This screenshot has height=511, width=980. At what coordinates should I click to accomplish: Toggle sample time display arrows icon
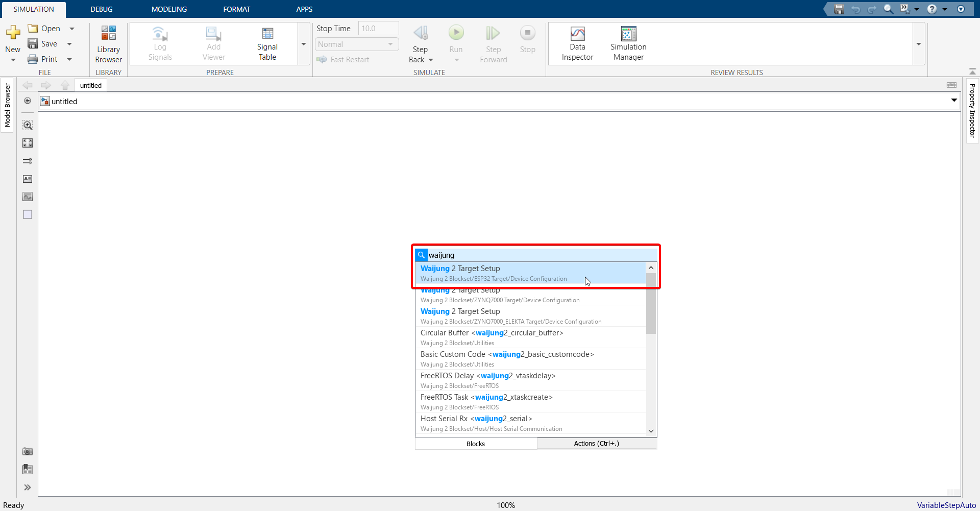pyautogui.click(x=28, y=161)
